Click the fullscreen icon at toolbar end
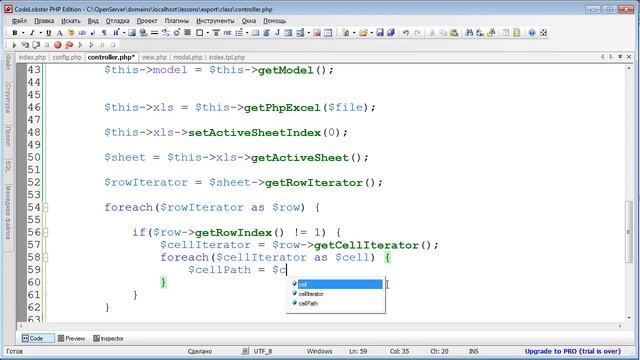 [543, 33]
